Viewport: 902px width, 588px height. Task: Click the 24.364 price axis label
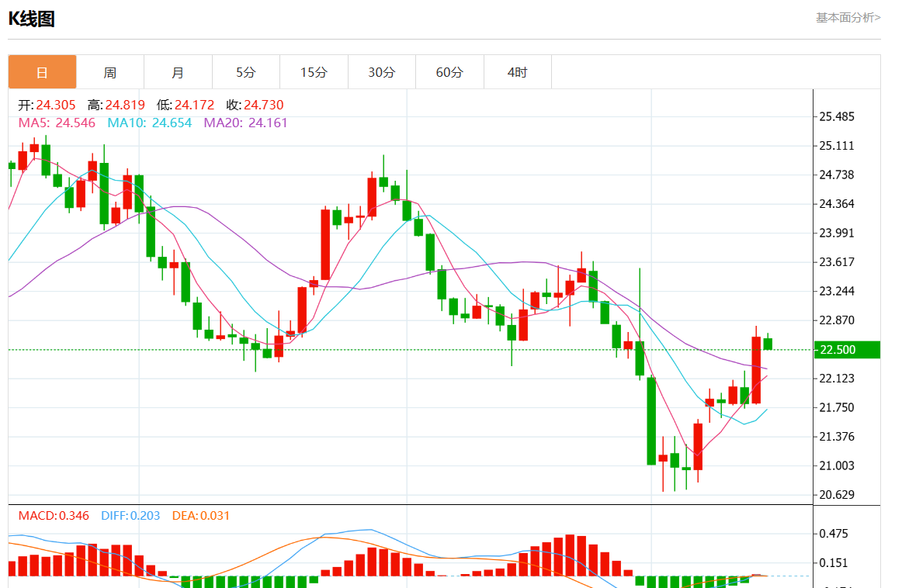[x=837, y=204]
